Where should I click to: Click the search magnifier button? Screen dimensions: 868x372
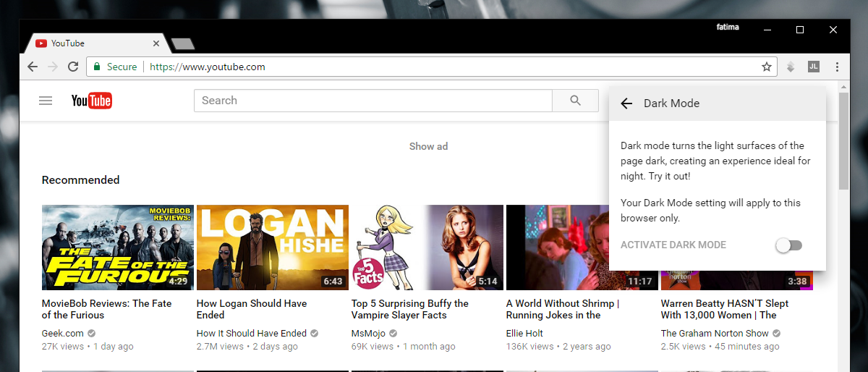[x=576, y=101]
